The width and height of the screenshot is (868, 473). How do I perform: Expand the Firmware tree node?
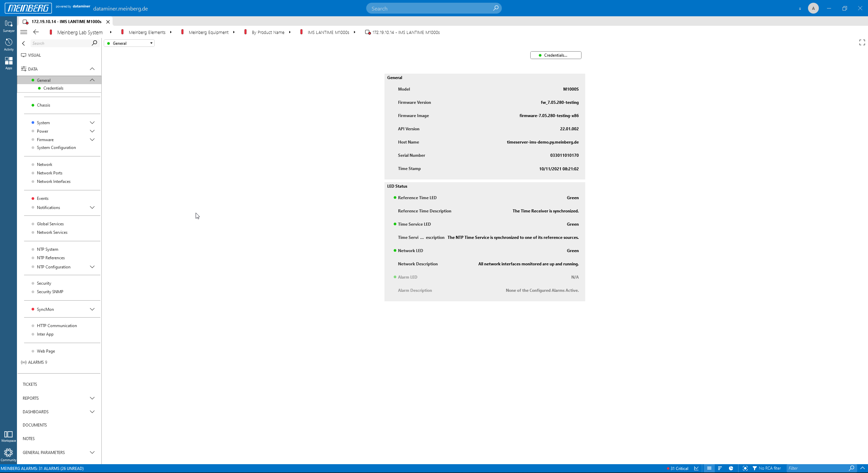[x=92, y=140]
